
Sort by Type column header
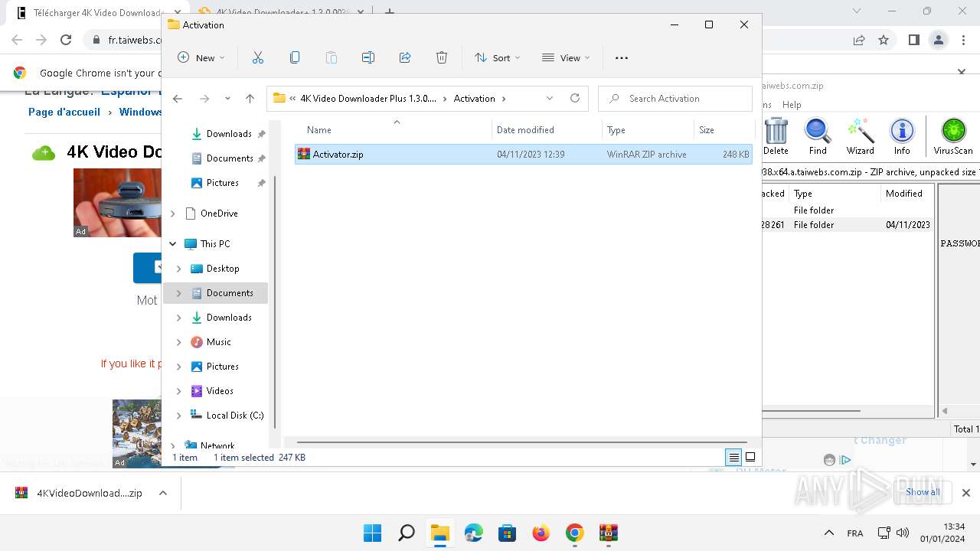[616, 130]
